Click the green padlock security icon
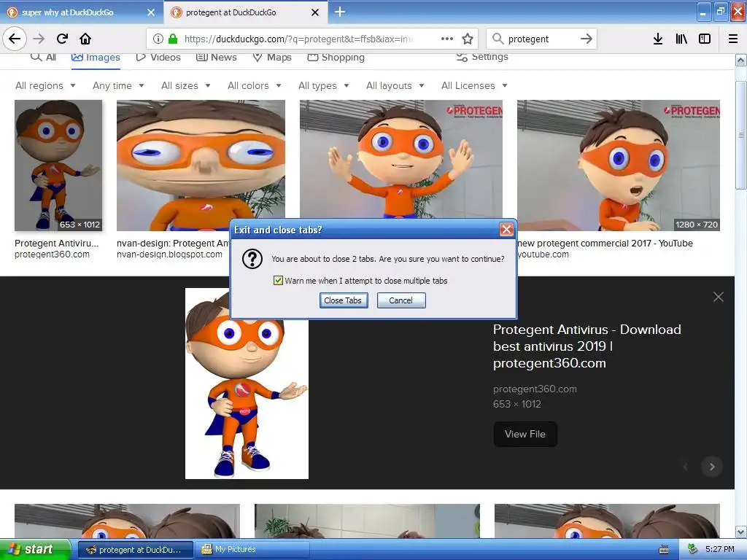This screenshot has width=747, height=560. pyautogui.click(x=173, y=39)
